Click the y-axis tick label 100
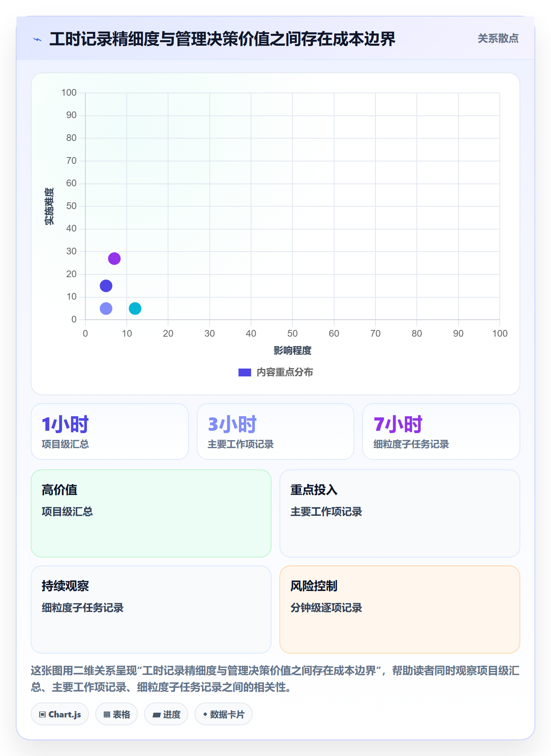The width and height of the screenshot is (551, 756). (x=69, y=93)
